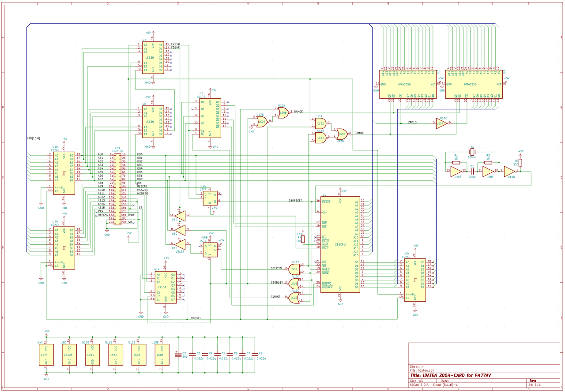Click the MEMREQ connector label
Image resolution: width=565 pixels, height=392 pixels.
click(x=142, y=193)
